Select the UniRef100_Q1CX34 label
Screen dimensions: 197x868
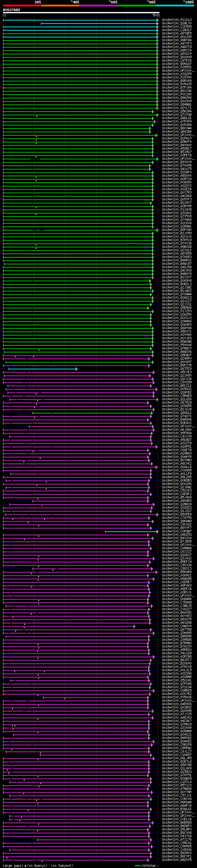click(x=176, y=379)
